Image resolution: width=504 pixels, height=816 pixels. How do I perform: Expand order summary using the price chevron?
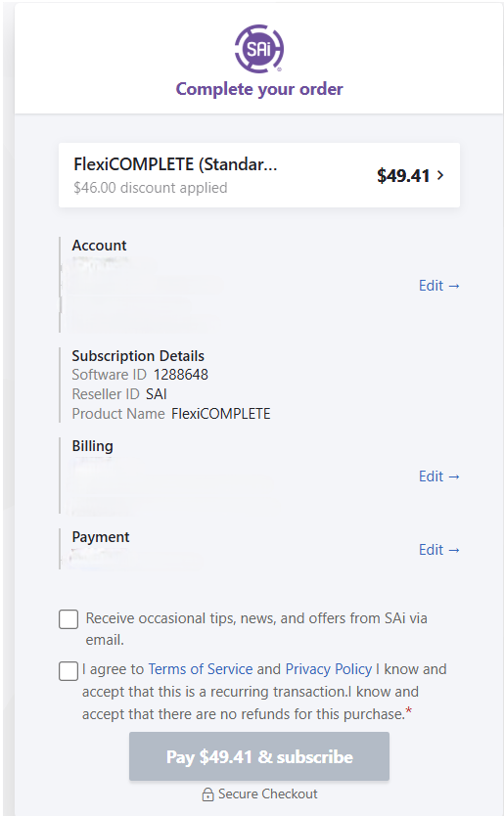(x=440, y=175)
